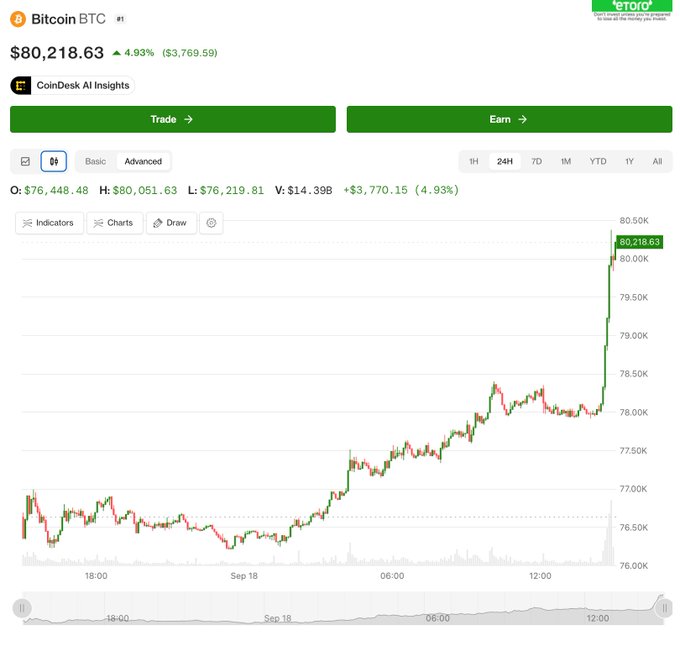Image resolution: width=680 pixels, height=646 pixels.
Task: Click the Bitcoin BTC title
Action: coord(69,19)
